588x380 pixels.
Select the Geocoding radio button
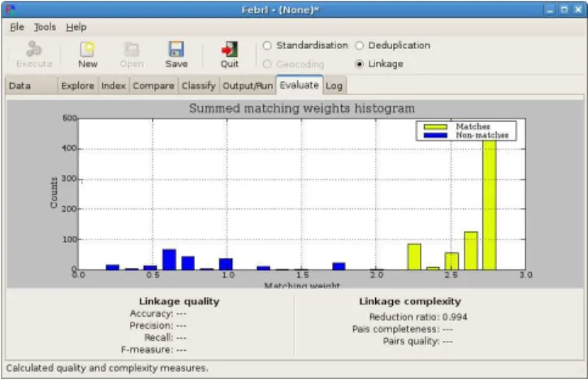click(x=267, y=64)
